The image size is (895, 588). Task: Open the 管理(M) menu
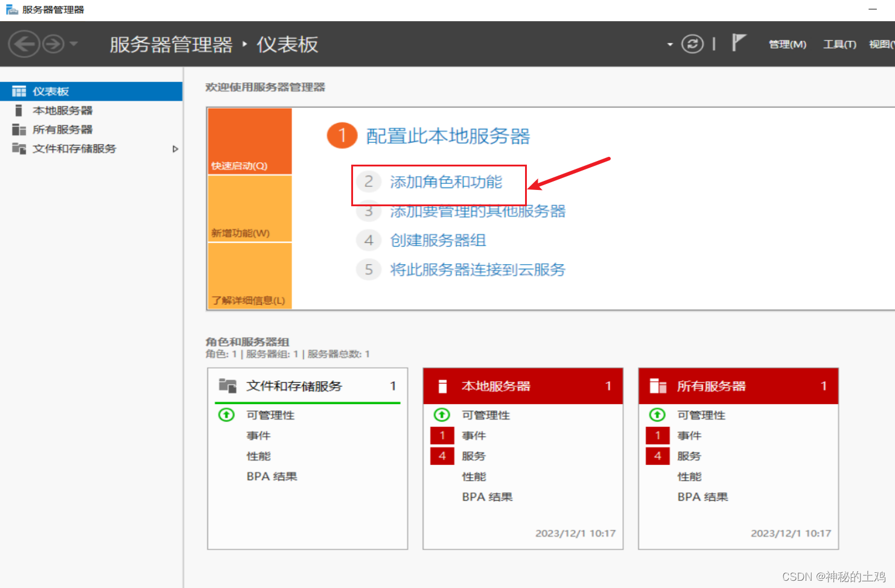click(x=787, y=44)
